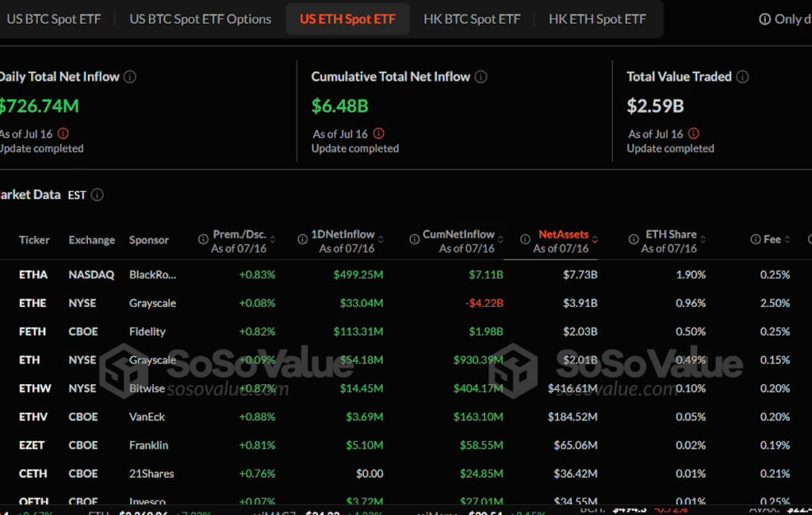
Task: Sort by ETH Share column arrows
Action: (x=703, y=240)
